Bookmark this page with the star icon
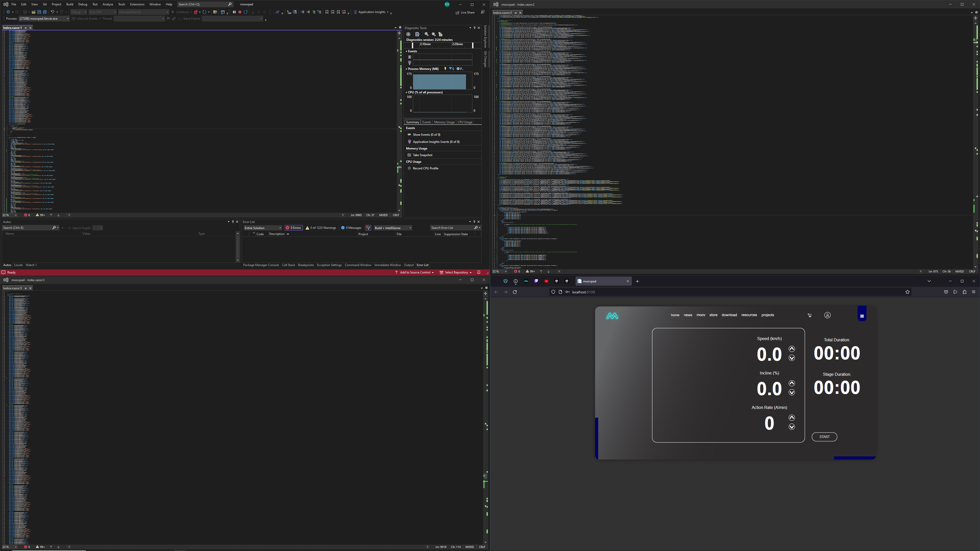 907,292
